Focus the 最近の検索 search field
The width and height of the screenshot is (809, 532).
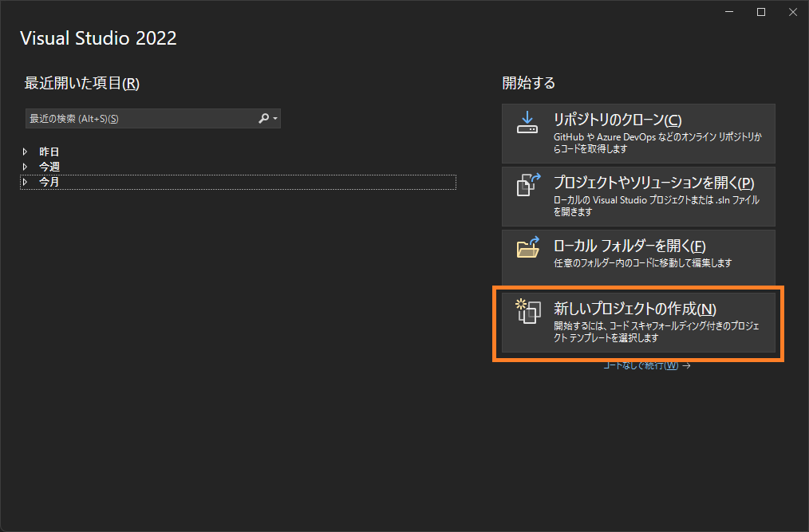click(x=152, y=119)
